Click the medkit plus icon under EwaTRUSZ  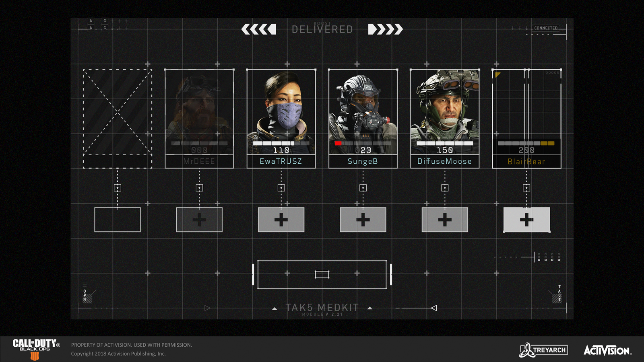point(281,220)
